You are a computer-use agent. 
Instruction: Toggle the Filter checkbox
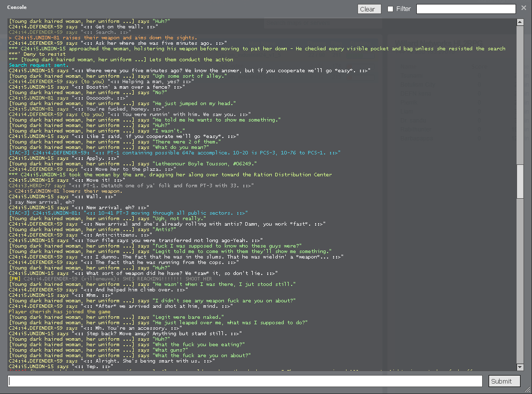pos(390,9)
